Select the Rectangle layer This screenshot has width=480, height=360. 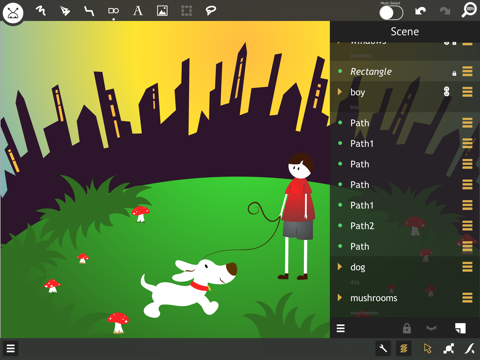click(405, 71)
